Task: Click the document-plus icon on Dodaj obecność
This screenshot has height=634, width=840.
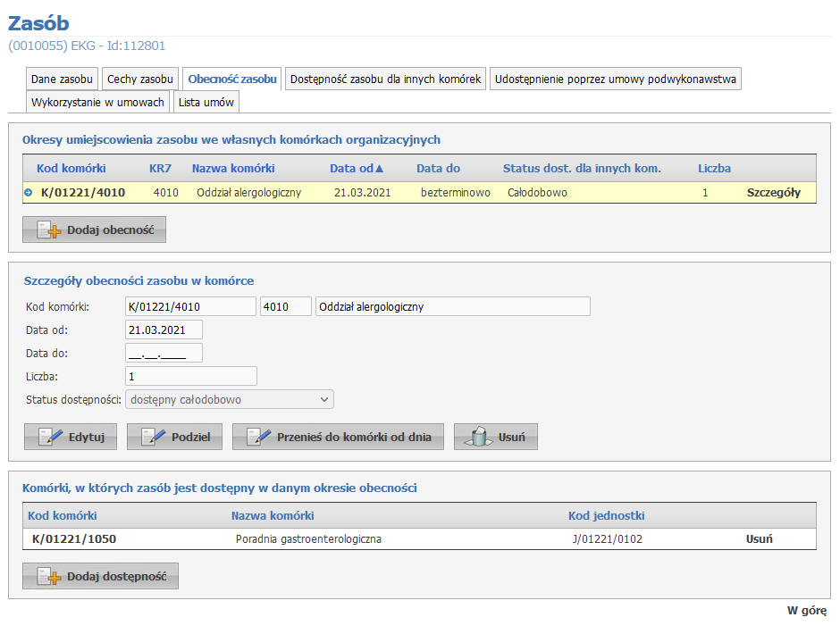Action: (x=49, y=230)
